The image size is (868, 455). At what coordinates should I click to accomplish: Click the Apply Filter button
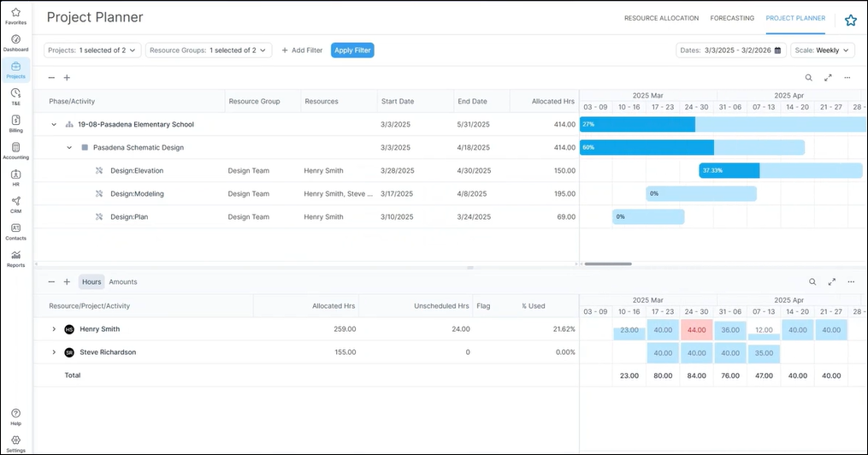point(352,50)
